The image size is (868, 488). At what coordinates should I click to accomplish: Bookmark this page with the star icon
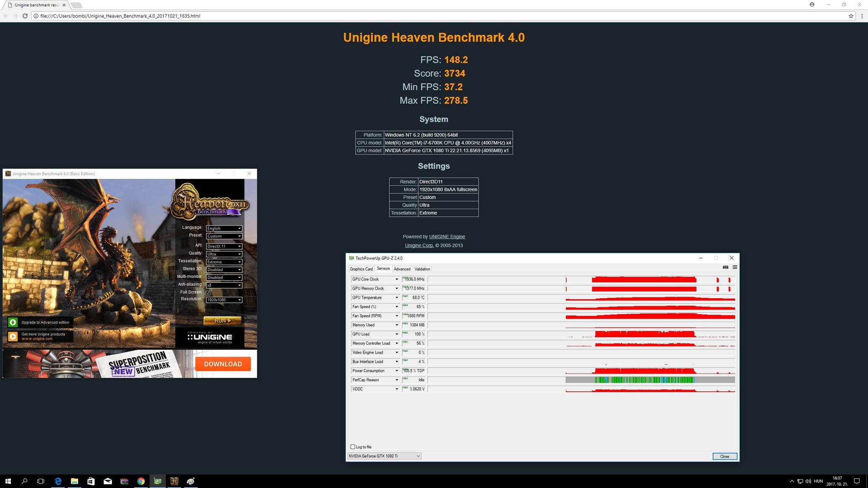tap(851, 16)
